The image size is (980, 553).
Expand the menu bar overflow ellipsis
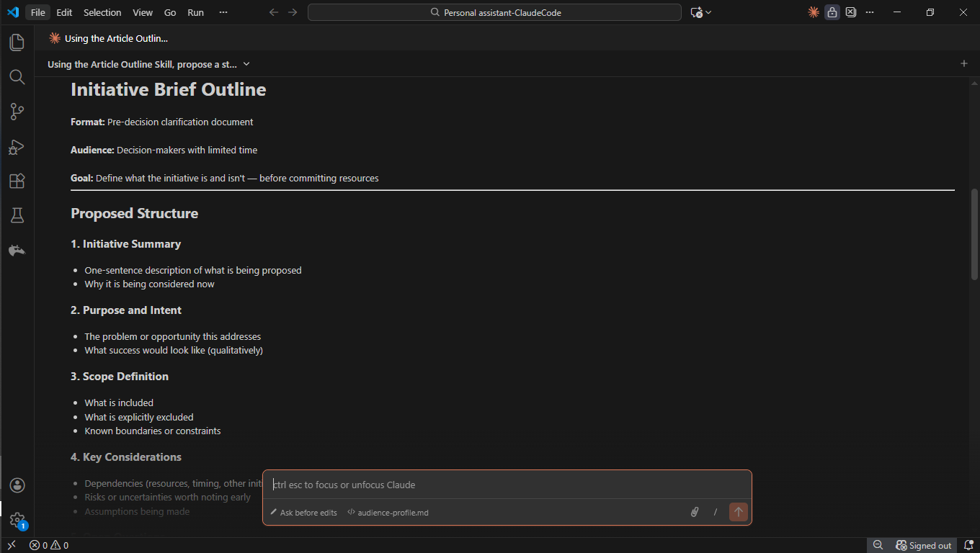coord(223,12)
